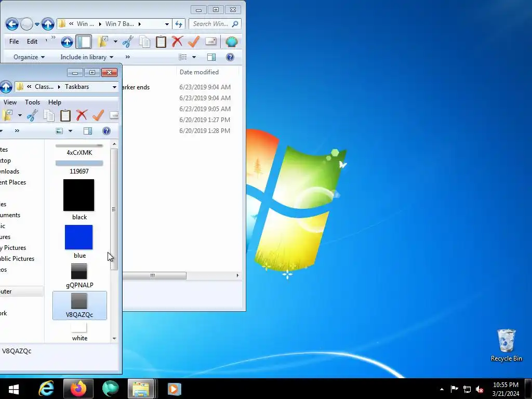This screenshot has width=532, height=399.
Task: Click the muted volume icon in the tray
Action: (480, 389)
